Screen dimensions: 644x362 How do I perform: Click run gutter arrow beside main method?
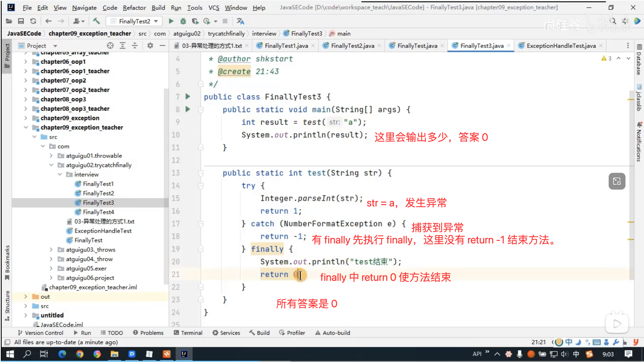pyautogui.click(x=188, y=109)
